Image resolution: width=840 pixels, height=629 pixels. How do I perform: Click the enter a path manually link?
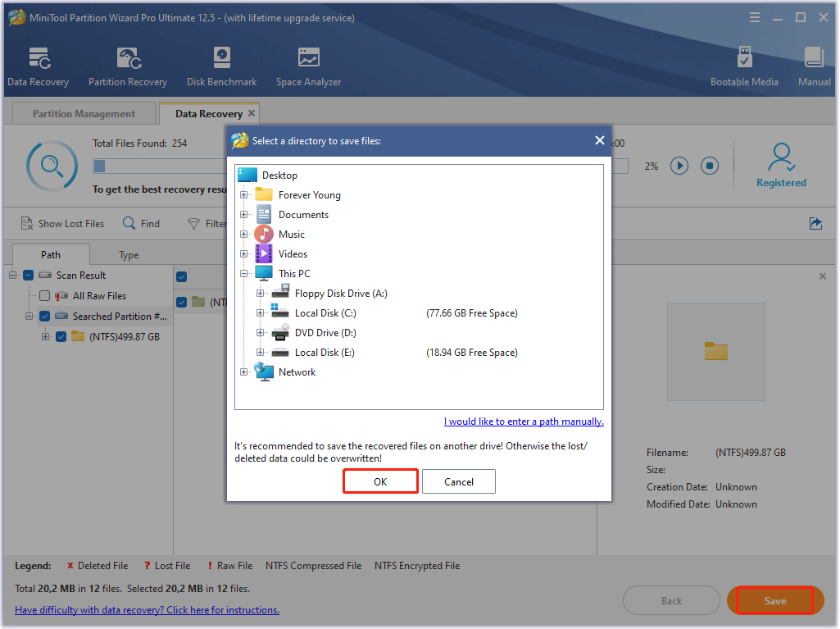[x=524, y=422]
